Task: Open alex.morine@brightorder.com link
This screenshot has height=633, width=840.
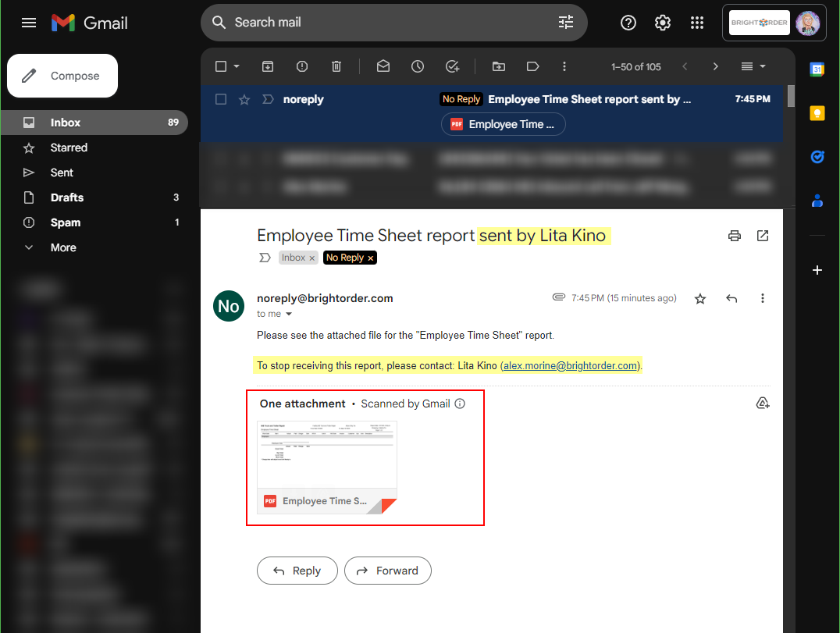Action: click(571, 366)
